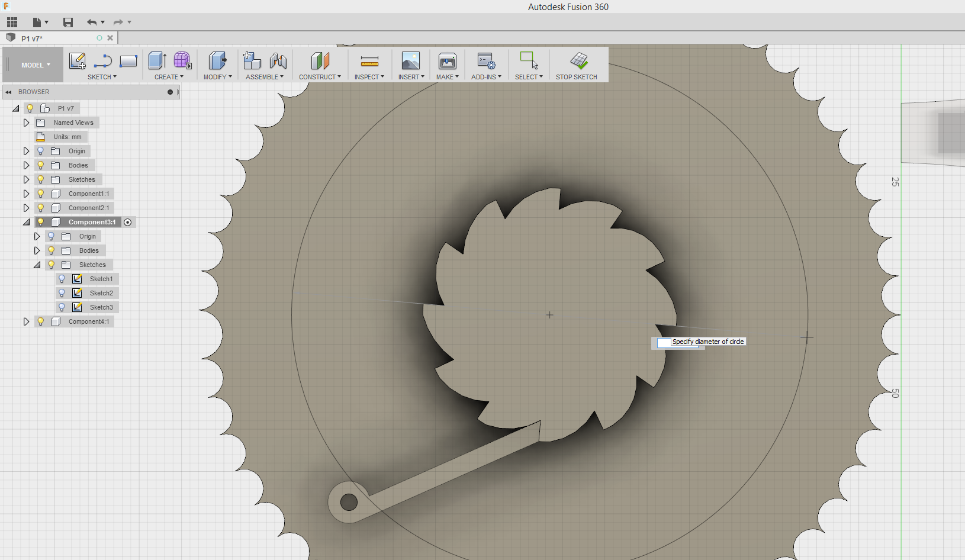965x560 pixels.
Task: Click the Sketch1 sketch icon
Action: (x=77, y=279)
